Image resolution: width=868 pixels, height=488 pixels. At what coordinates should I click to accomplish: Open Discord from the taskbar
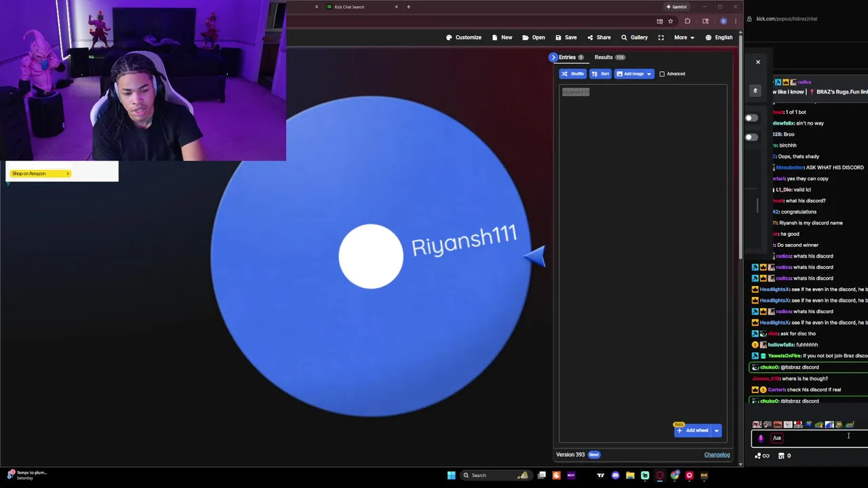click(x=615, y=475)
